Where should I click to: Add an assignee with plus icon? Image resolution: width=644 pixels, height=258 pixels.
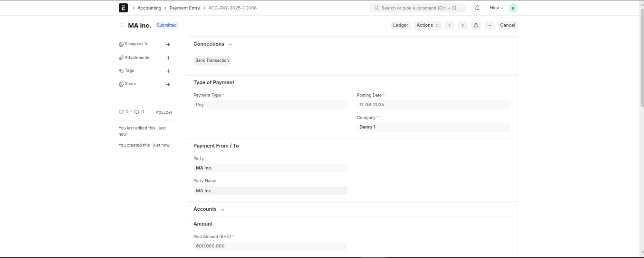tap(168, 44)
